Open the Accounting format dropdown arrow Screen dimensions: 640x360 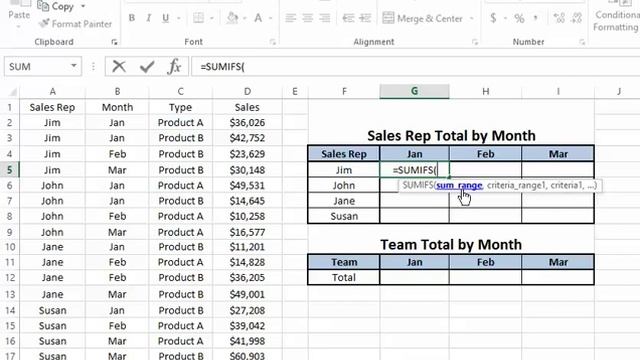pos(505,18)
